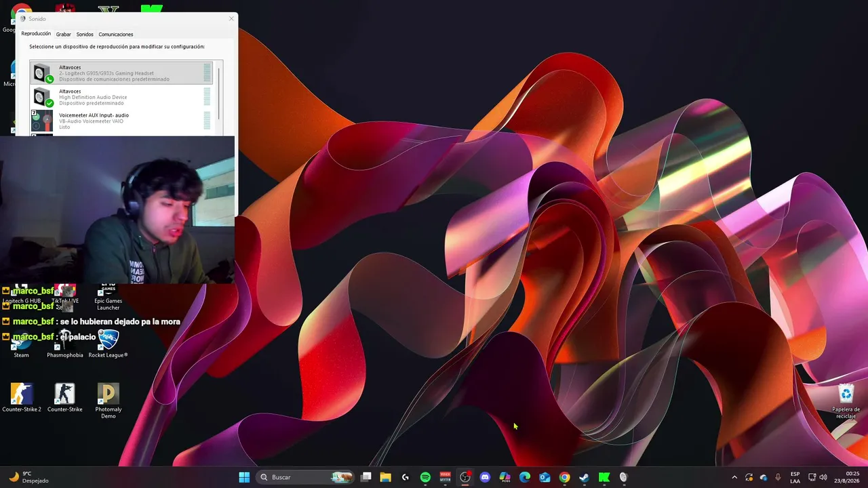Open Task View from the taskbar

tap(366, 477)
